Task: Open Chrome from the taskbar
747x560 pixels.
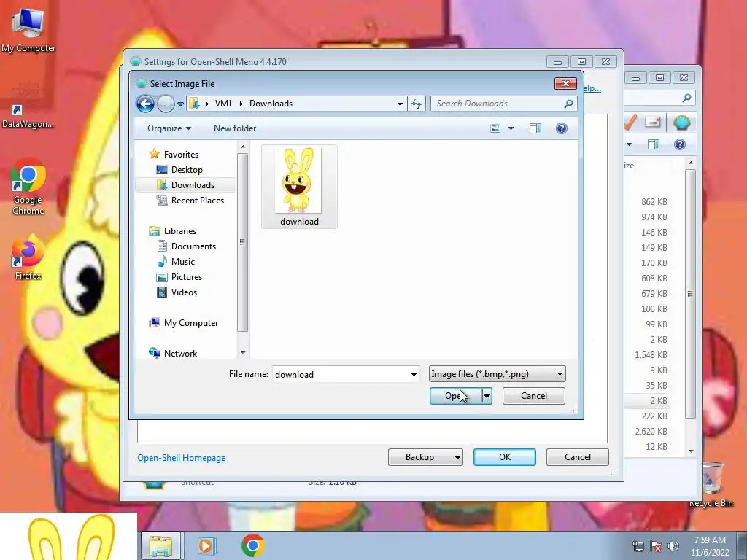Action: click(x=253, y=545)
